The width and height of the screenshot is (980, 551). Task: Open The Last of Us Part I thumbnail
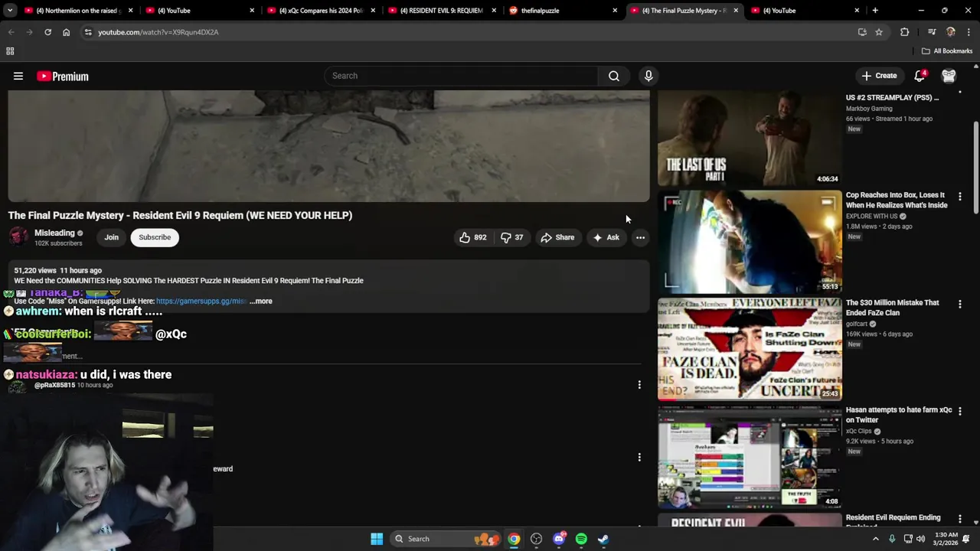[x=750, y=138]
